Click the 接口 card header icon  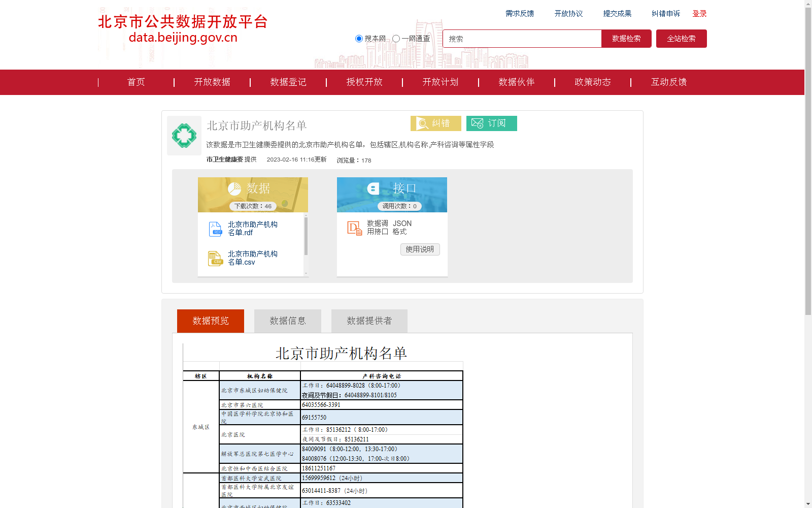373,188
